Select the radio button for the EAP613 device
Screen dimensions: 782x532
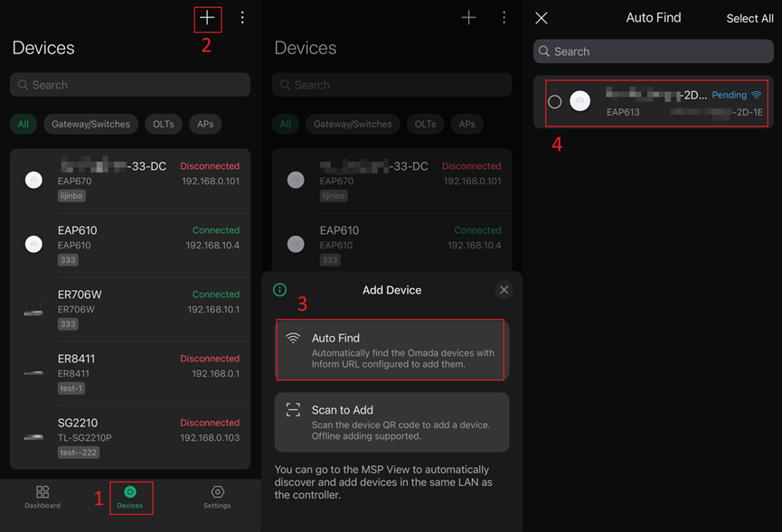pos(555,102)
